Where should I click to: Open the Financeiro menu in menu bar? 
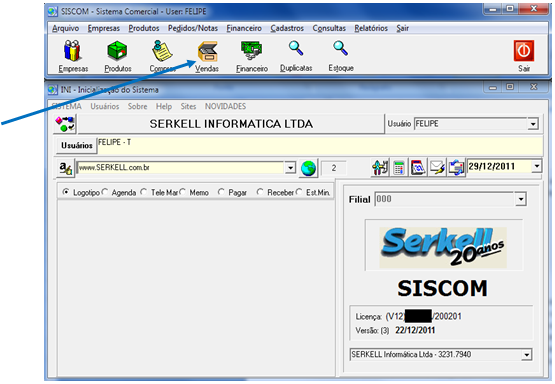(x=244, y=28)
